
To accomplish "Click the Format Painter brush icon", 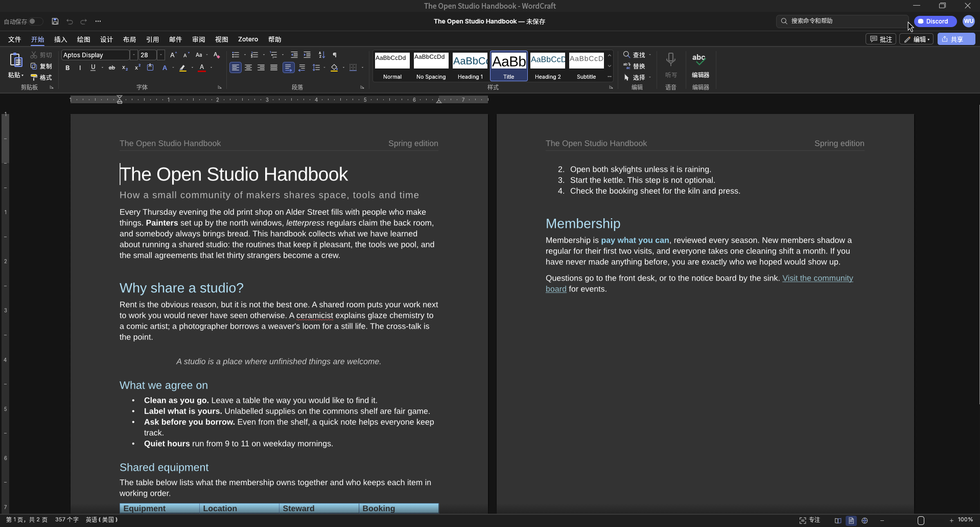I will (34, 78).
